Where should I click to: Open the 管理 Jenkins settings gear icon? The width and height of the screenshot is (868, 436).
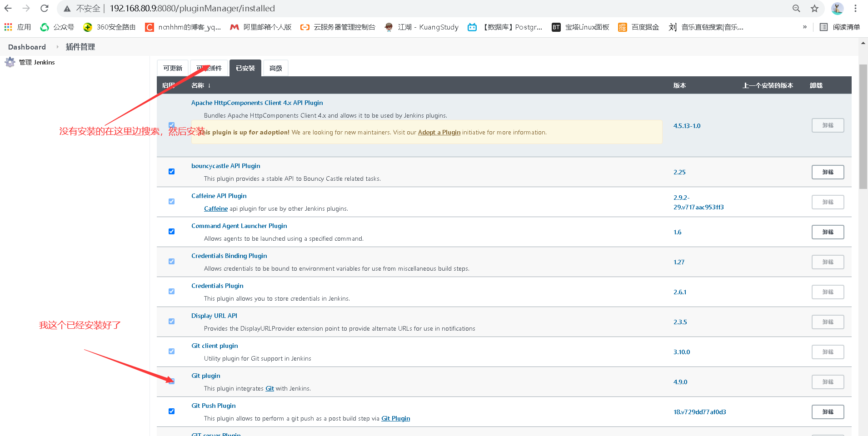pyautogui.click(x=10, y=62)
